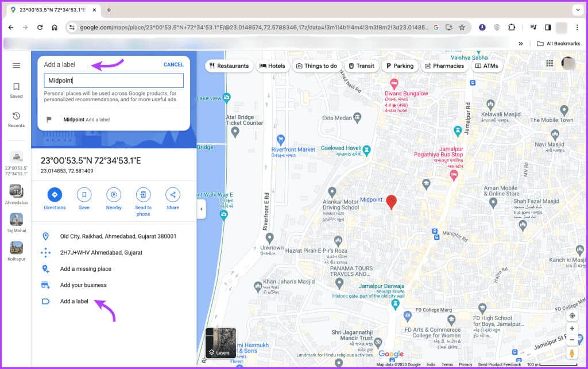Open the Google account avatar
The image size is (588, 369).
pyautogui.click(x=568, y=63)
